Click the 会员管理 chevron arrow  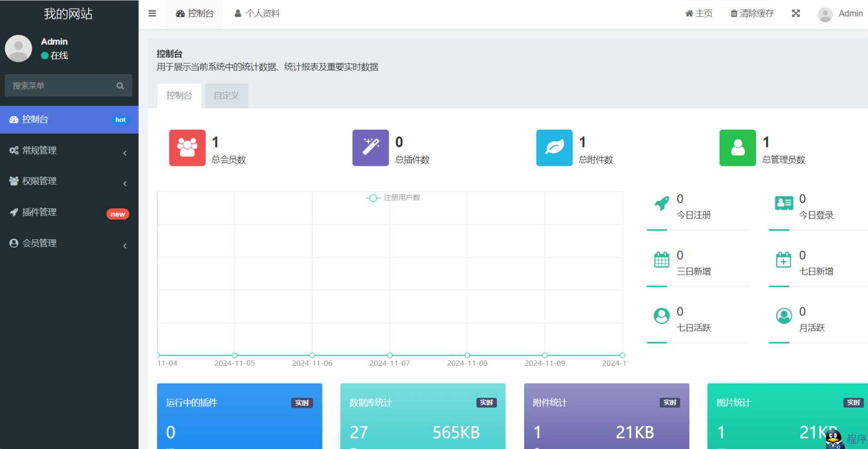tap(125, 246)
